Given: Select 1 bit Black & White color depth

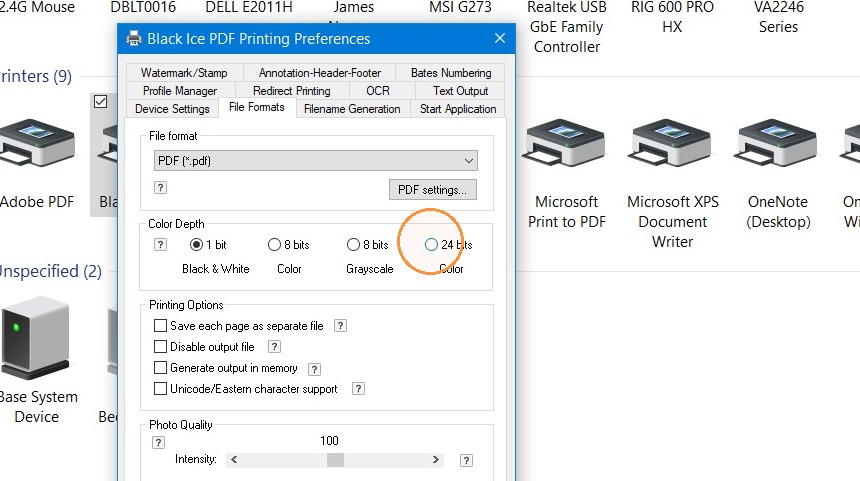Looking at the screenshot, I should pos(196,245).
